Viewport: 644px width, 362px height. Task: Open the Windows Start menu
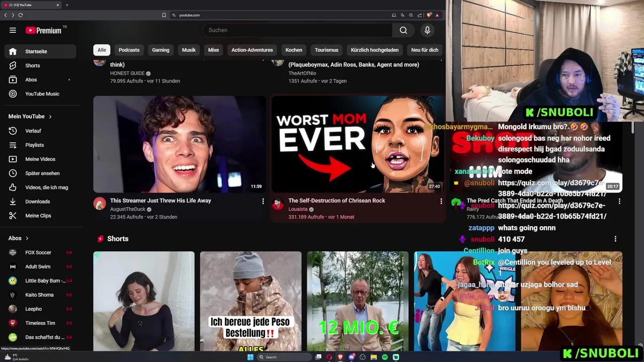[250, 357]
